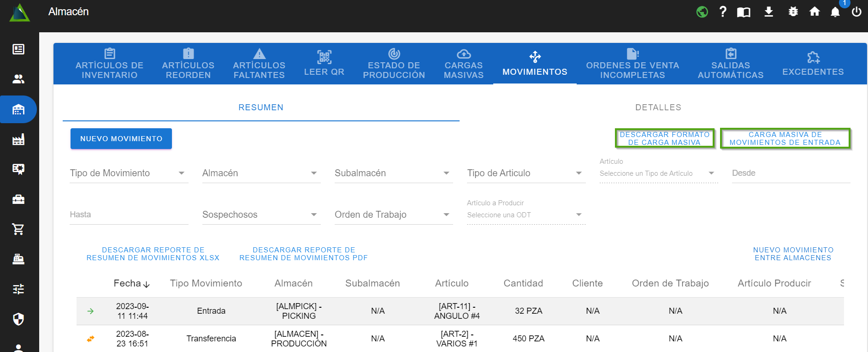Click the globe language icon
This screenshot has width=868, height=352.
702,12
